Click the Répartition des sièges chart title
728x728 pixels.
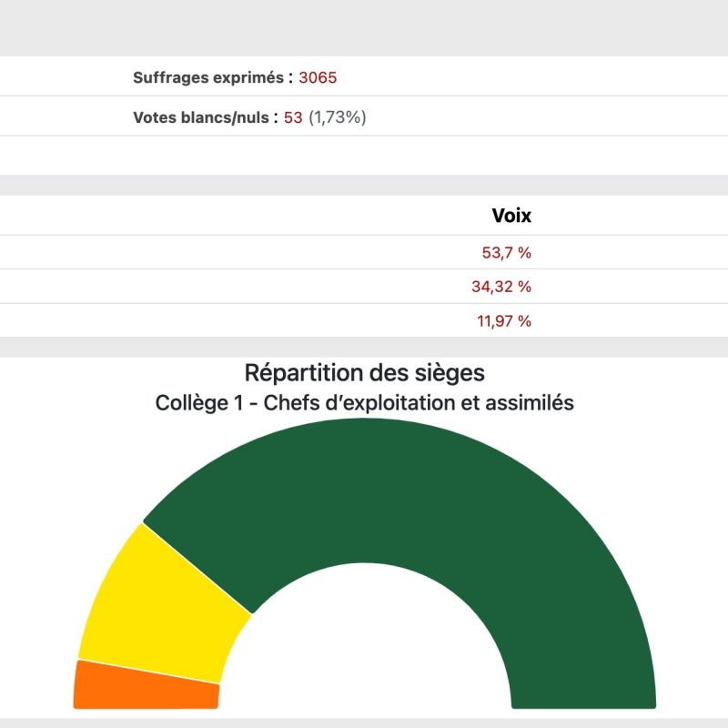[364, 372]
